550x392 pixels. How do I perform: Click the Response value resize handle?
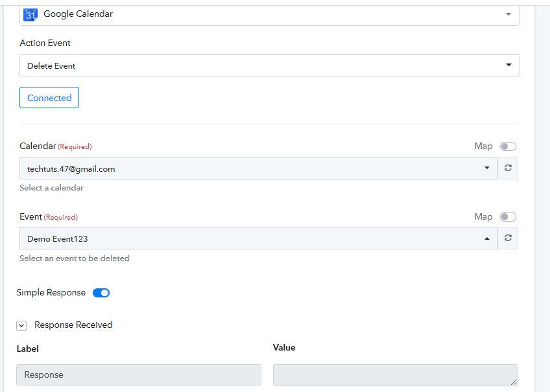[514, 382]
